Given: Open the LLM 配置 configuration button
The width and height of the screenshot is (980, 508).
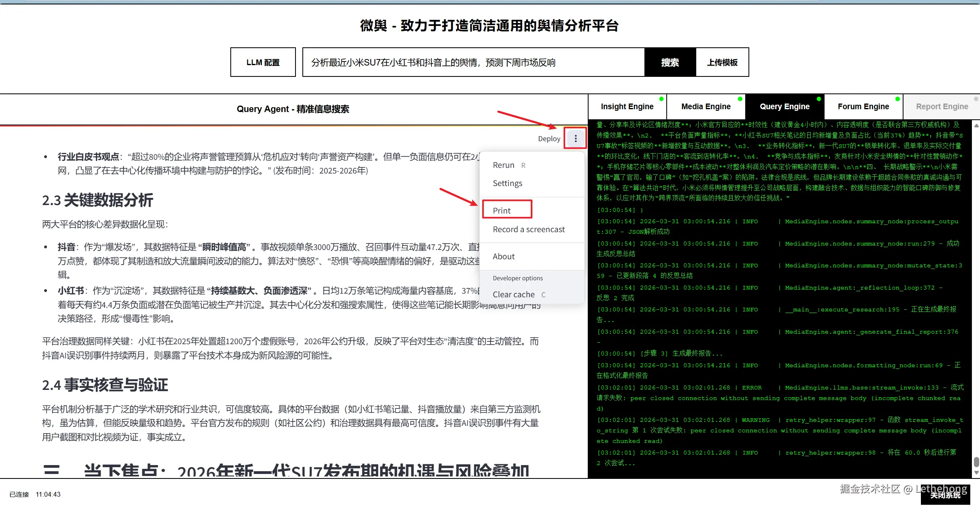Looking at the screenshot, I should pos(263,62).
